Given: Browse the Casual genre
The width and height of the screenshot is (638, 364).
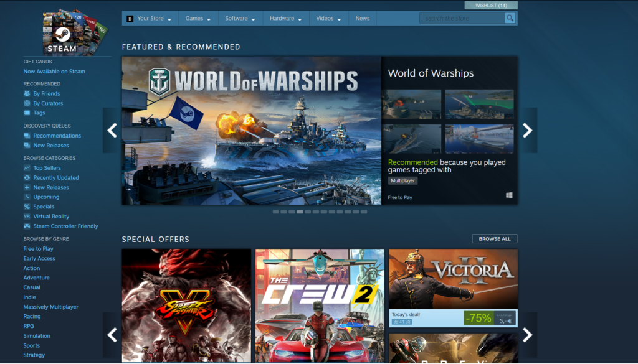Looking at the screenshot, I should pyautogui.click(x=32, y=287).
